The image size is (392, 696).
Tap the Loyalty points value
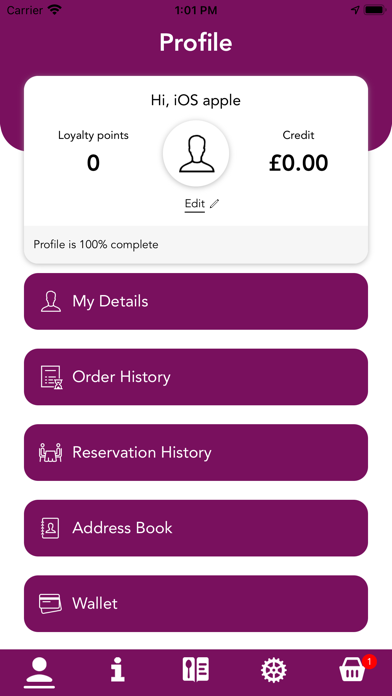tap(93, 163)
